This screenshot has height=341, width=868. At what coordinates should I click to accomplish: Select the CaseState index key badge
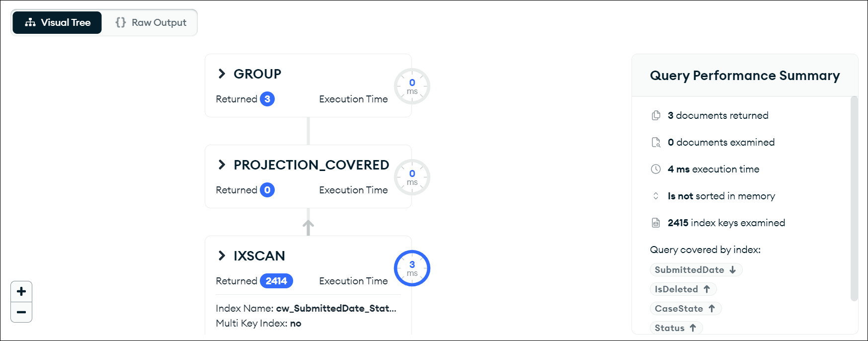pyautogui.click(x=686, y=309)
